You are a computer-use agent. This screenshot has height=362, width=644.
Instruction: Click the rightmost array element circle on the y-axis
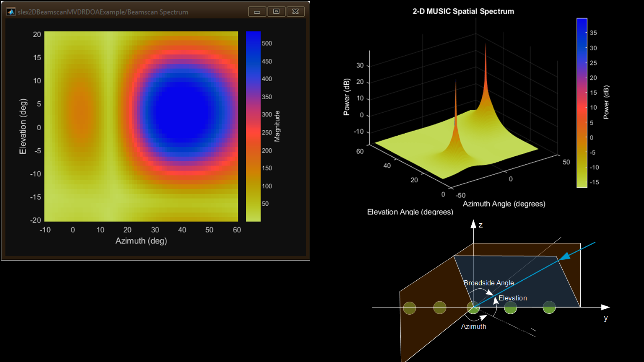(549, 308)
